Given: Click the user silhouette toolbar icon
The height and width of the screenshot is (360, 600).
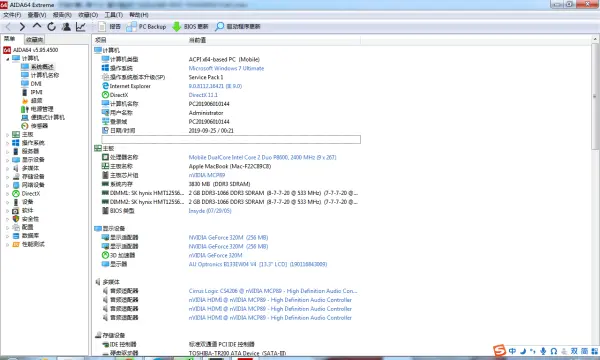Looking at the screenshot, I should point(66,26).
